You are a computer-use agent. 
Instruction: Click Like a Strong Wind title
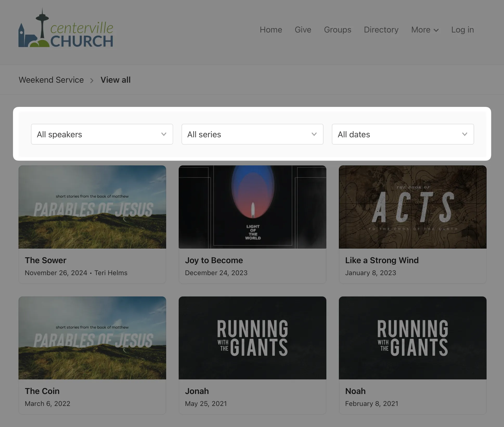pos(382,260)
